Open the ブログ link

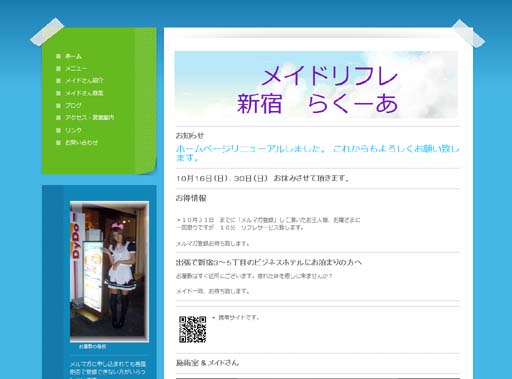click(x=73, y=105)
